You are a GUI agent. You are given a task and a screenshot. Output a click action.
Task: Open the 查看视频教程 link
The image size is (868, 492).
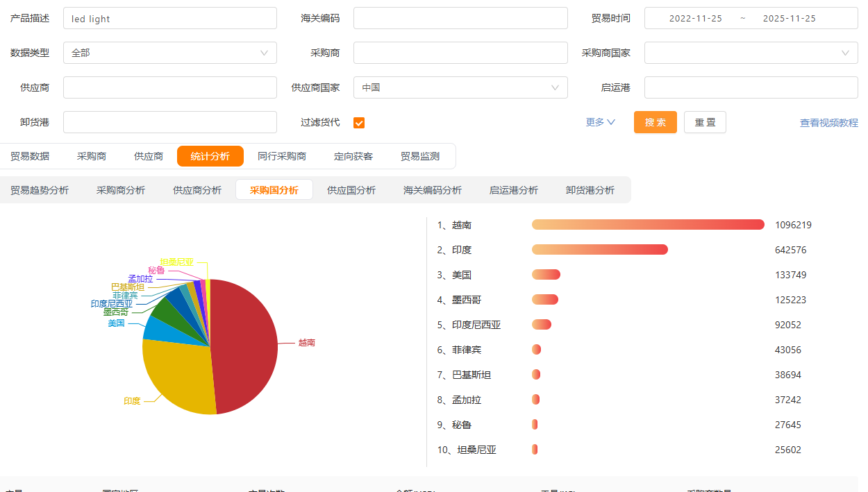[829, 123]
